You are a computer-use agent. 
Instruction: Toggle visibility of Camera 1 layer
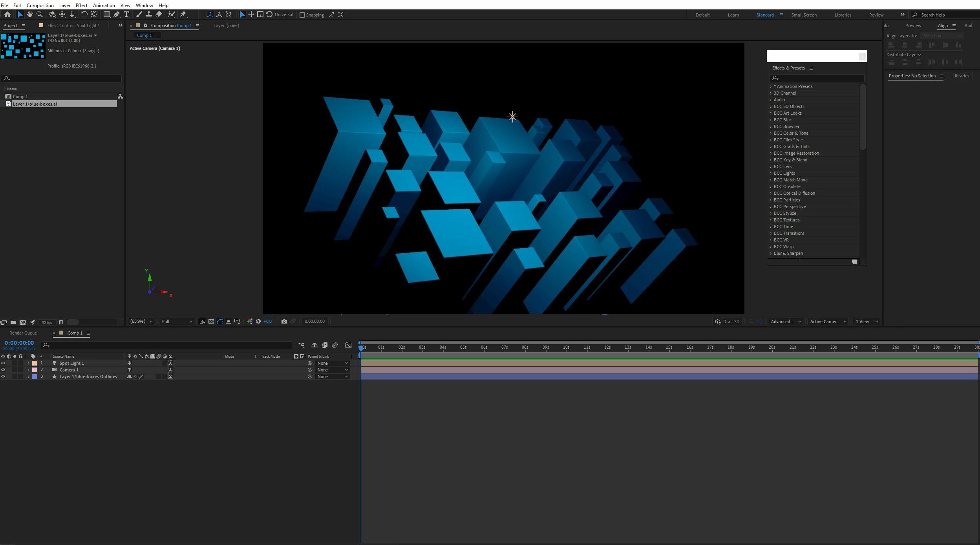pos(3,370)
